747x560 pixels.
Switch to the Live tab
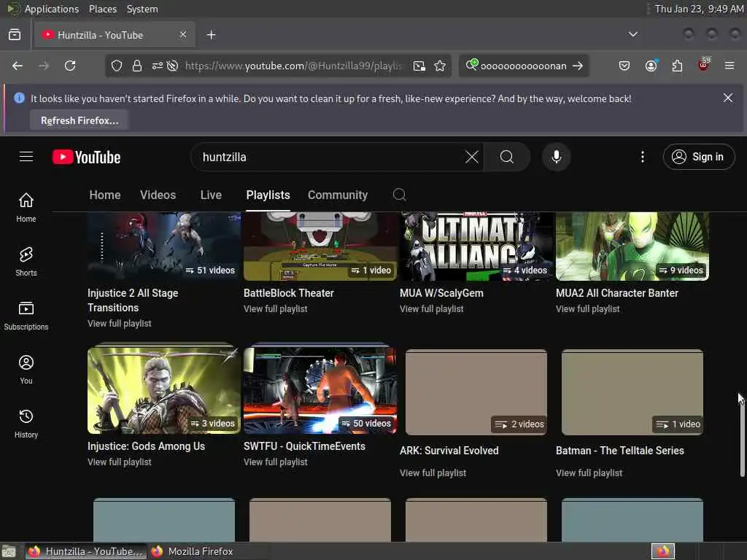211,195
